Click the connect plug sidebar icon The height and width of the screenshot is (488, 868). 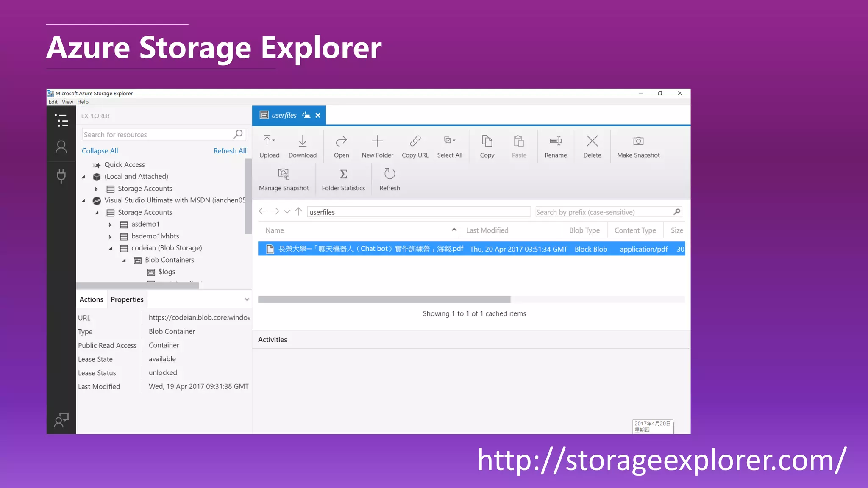coord(61,176)
